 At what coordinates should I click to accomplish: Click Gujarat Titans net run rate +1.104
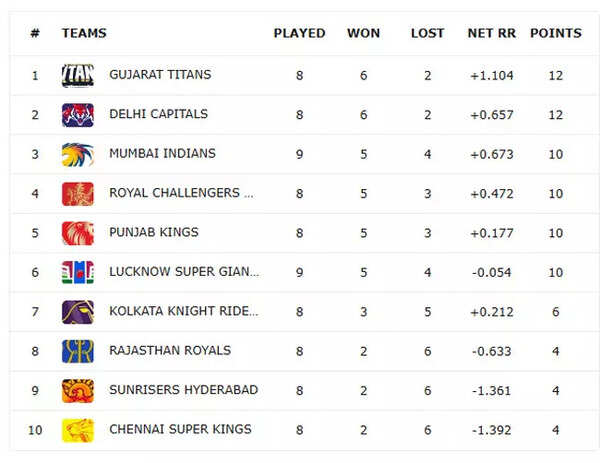click(492, 76)
